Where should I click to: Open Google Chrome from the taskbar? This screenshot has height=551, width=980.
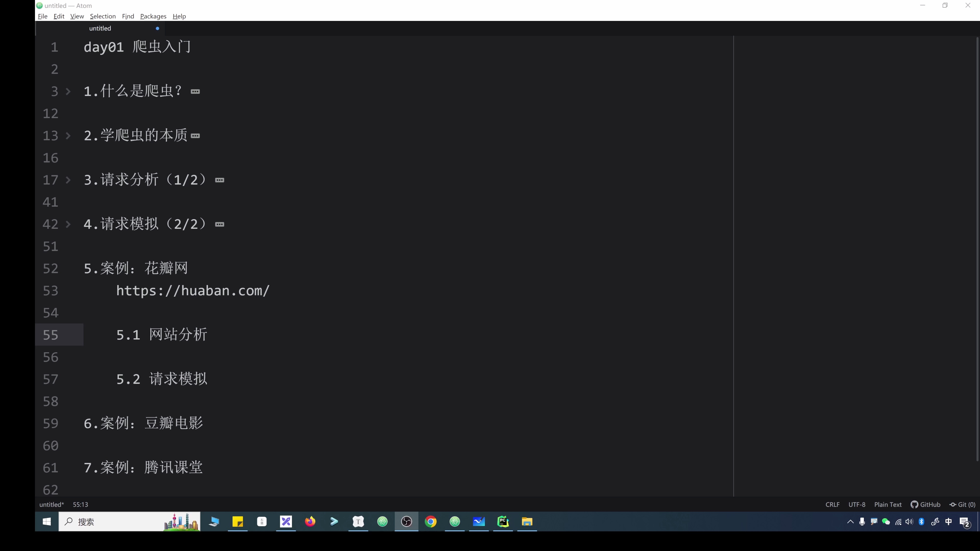[430, 522]
